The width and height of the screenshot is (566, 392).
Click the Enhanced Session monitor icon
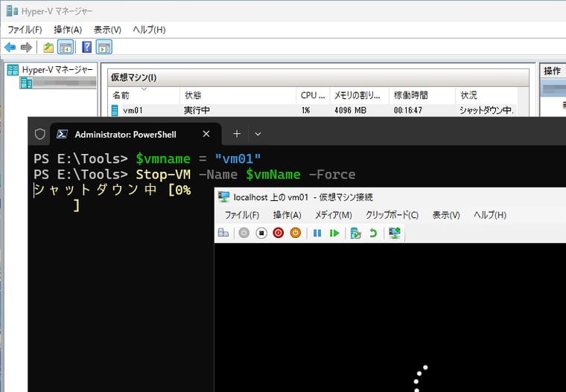pyautogui.click(x=395, y=233)
